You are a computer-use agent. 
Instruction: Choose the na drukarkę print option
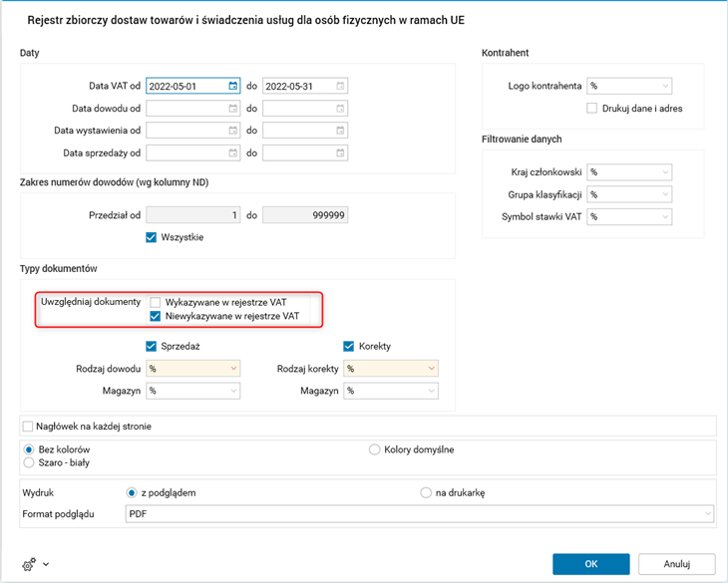(x=427, y=492)
